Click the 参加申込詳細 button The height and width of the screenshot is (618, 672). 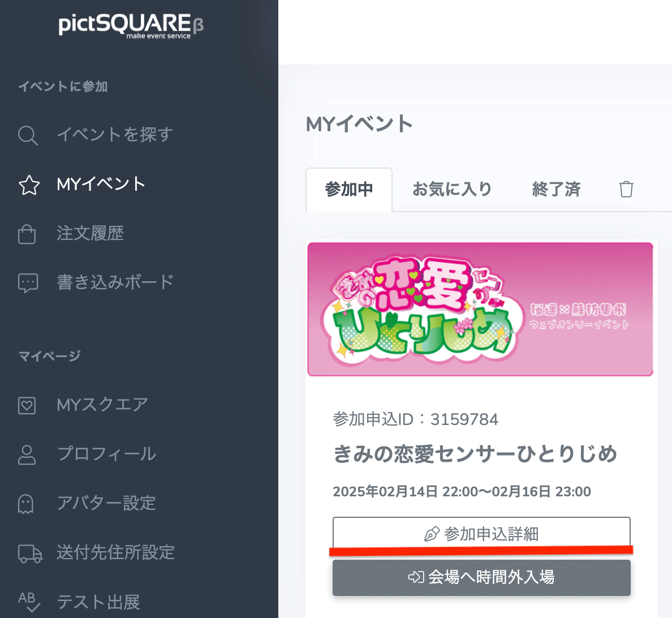(481, 534)
